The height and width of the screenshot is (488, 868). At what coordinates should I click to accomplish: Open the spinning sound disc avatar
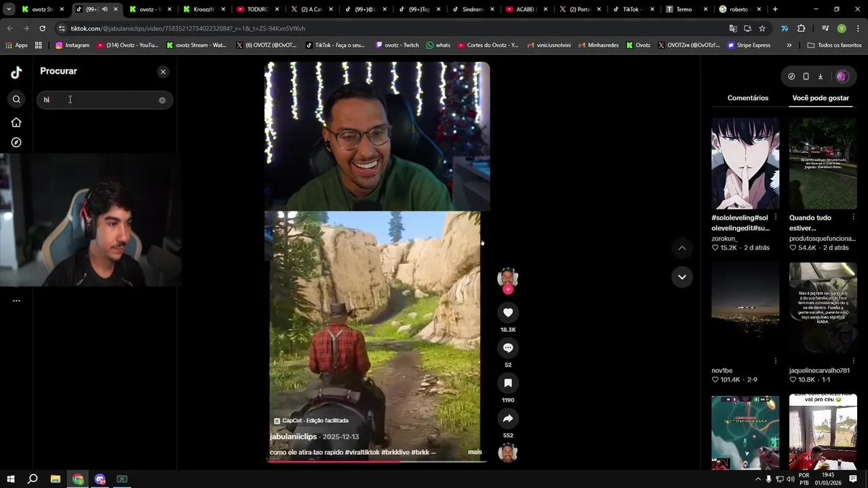[x=508, y=452]
